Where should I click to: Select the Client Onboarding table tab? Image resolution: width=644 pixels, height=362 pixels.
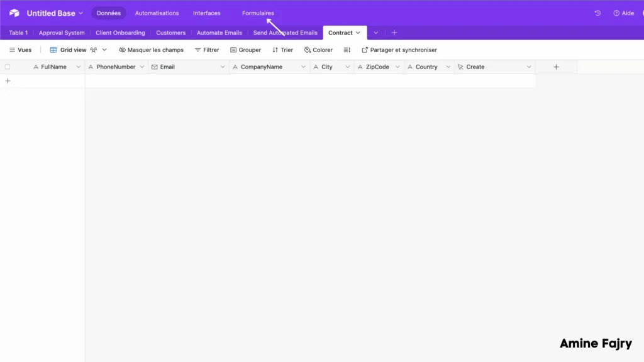coord(120,33)
